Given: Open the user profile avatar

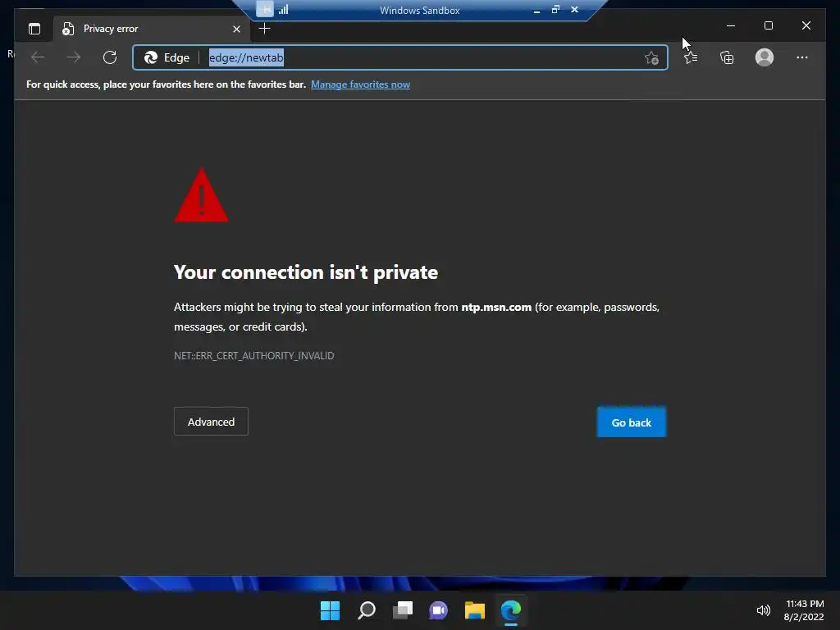Looking at the screenshot, I should click(x=765, y=57).
